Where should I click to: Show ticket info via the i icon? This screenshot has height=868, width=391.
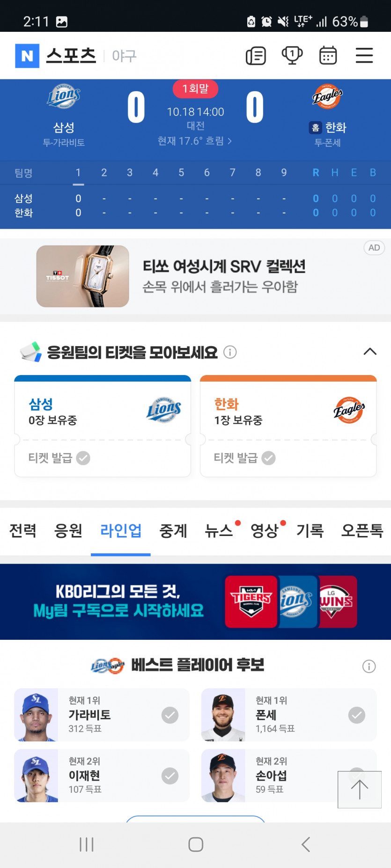click(x=230, y=352)
